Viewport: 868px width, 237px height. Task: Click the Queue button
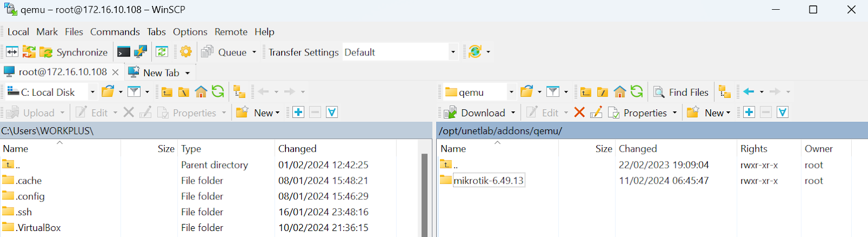[x=224, y=52]
